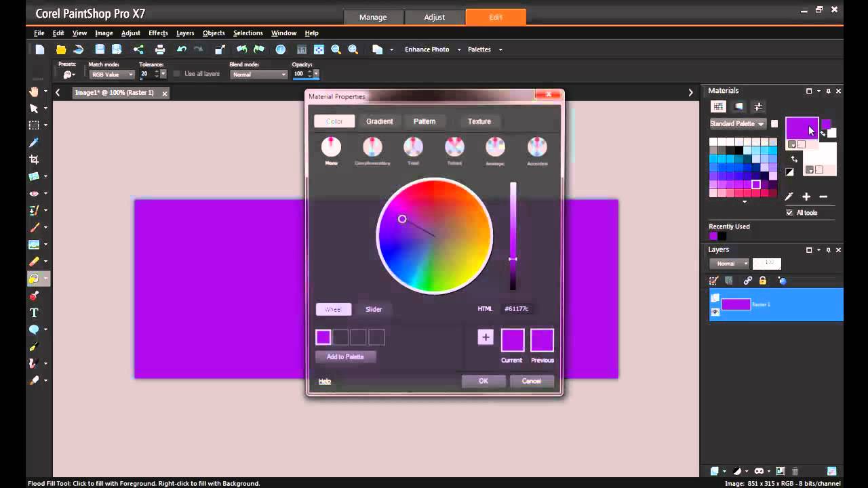Switch to the Slider view
The width and height of the screenshot is (868, 488).
374,309
